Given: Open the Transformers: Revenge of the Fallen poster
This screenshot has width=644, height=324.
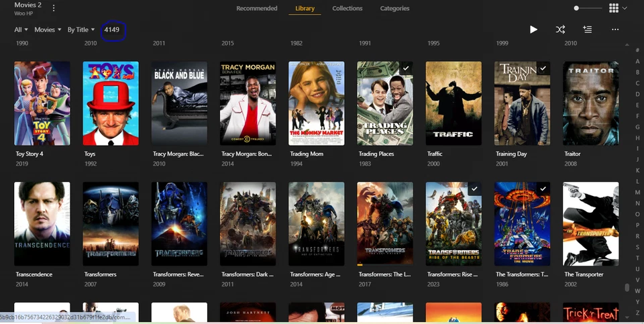Looking at the screenshot, I should [179, 224].
